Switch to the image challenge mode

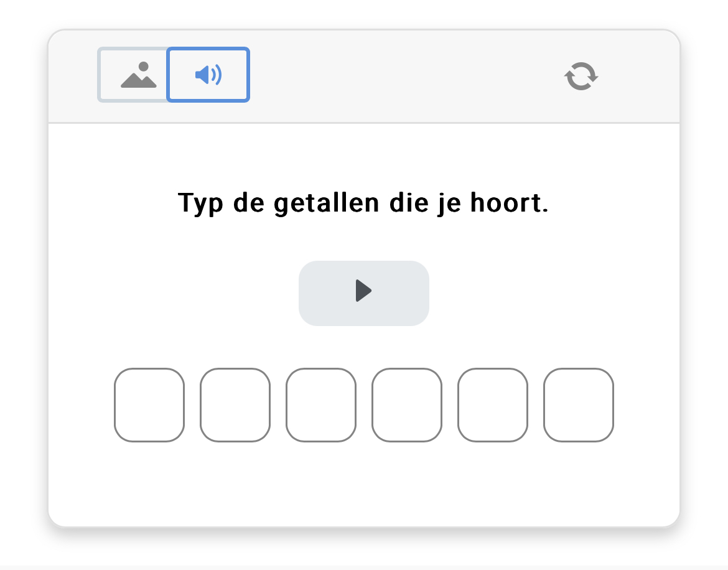coord(133,75)
